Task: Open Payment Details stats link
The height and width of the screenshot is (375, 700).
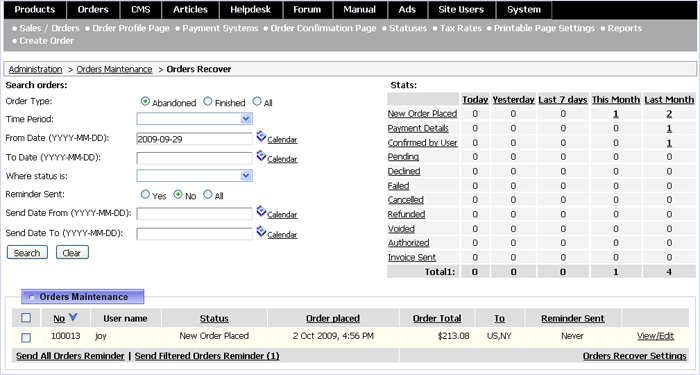Action: tap(418, 128)
